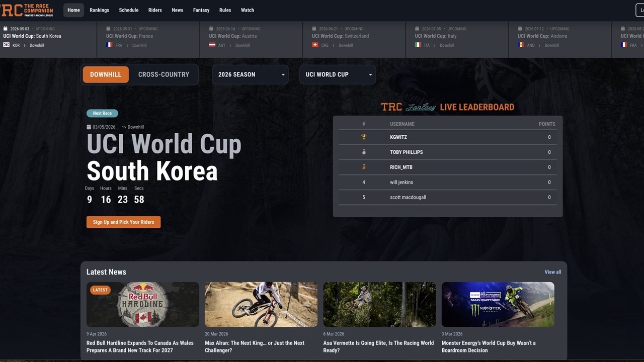Click the Switzerland flag icon
Image resolution: width=644 pixels, height=362 pixels.
[315, 45]
